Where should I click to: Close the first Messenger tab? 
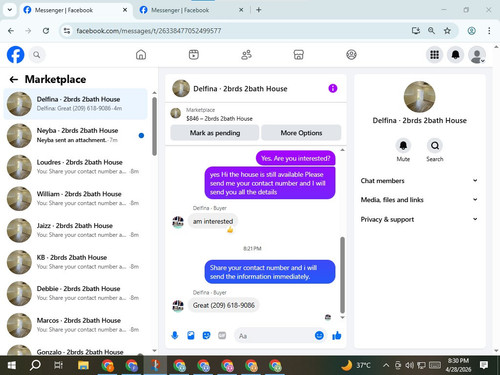[125, 10]
